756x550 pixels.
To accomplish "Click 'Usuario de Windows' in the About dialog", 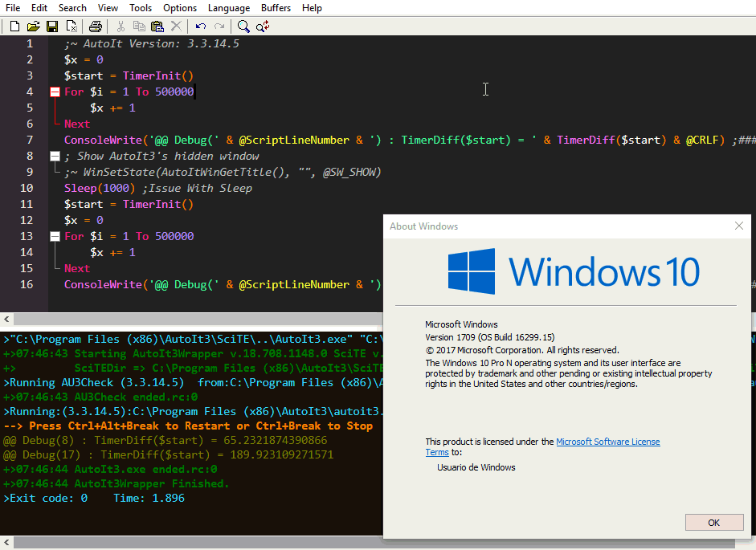I will click(x=476, y=467).
